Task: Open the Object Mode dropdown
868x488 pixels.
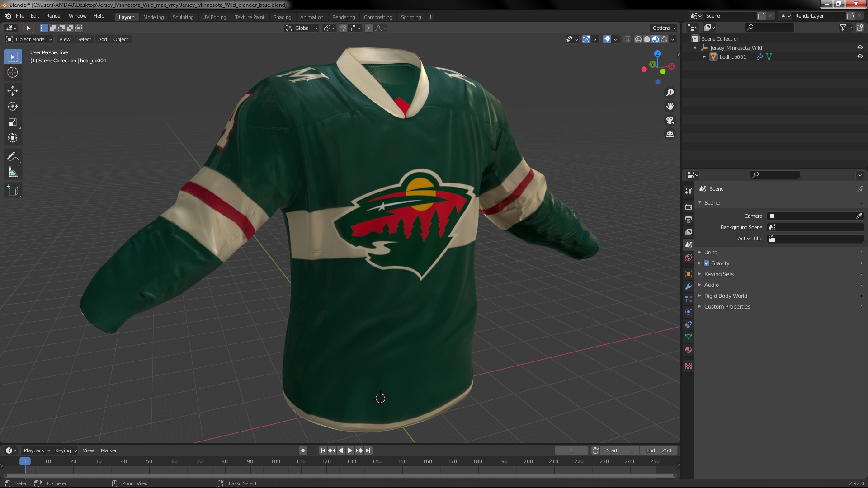Action: pos(30,39)
